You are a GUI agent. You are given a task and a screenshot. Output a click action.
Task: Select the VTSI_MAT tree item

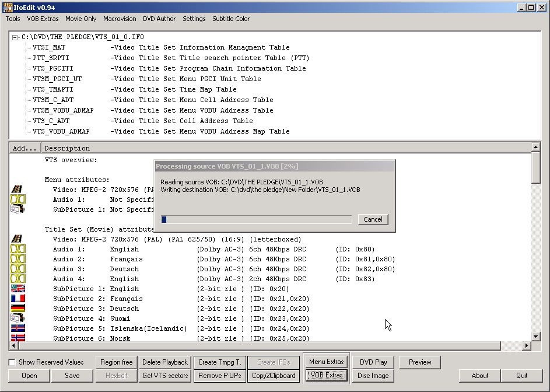pos(49,47)
